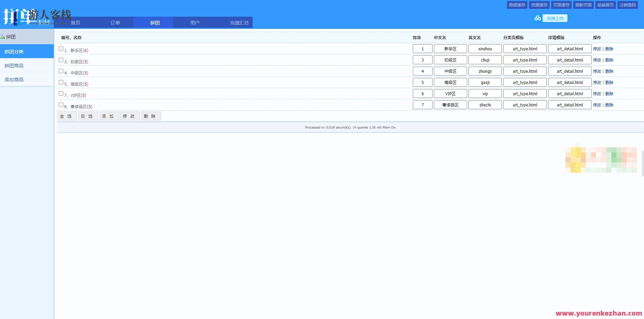The height and width of the screenshot is (319, 644).
Task: Click 删除 link in the zhongji row
Action: pyautogui.click(x=609, y=71)
